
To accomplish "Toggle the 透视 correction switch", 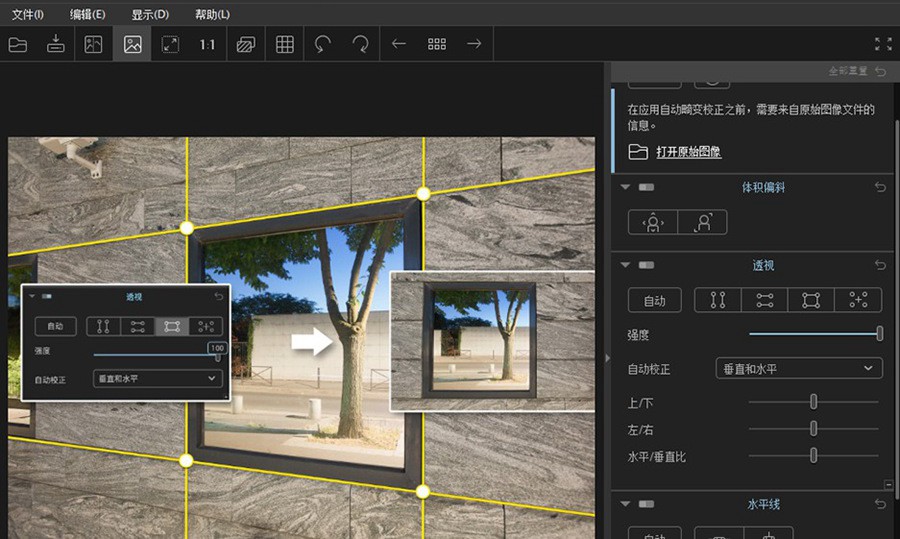I will pos(646,265).
